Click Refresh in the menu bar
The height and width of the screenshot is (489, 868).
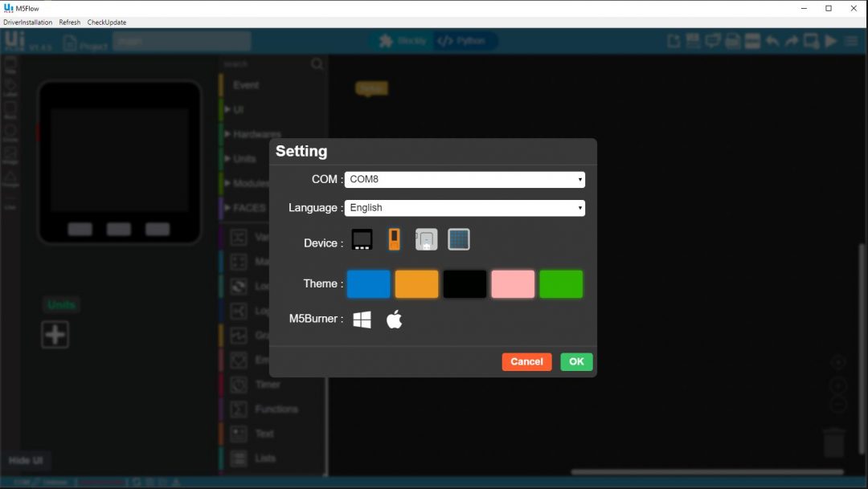click(x=70, y=22)
